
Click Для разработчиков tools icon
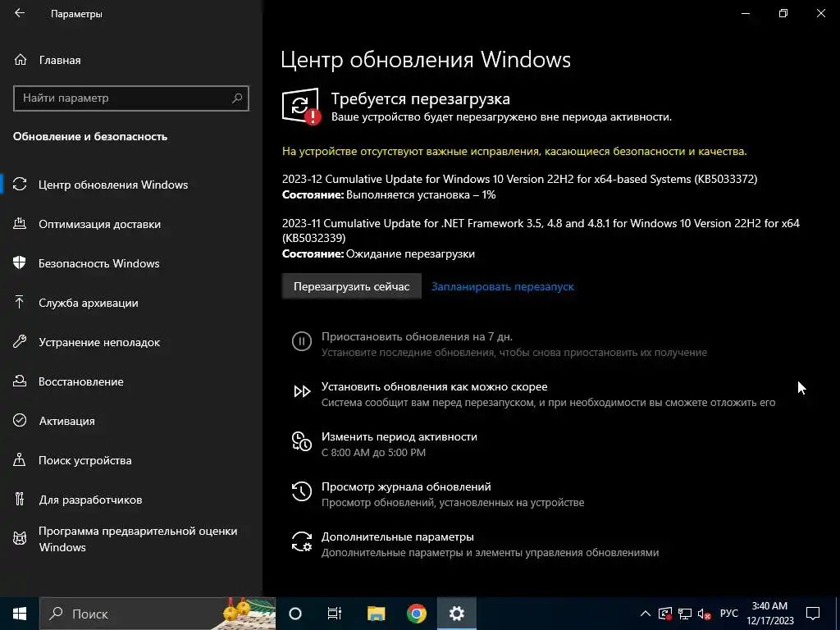pyautogui.click(x=20, y=500)
